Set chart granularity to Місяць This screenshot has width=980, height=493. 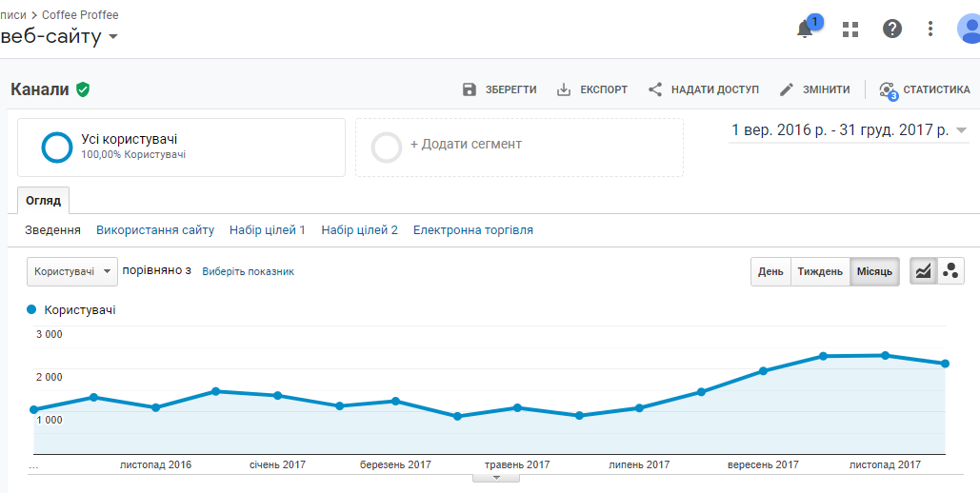click(874, 271)
